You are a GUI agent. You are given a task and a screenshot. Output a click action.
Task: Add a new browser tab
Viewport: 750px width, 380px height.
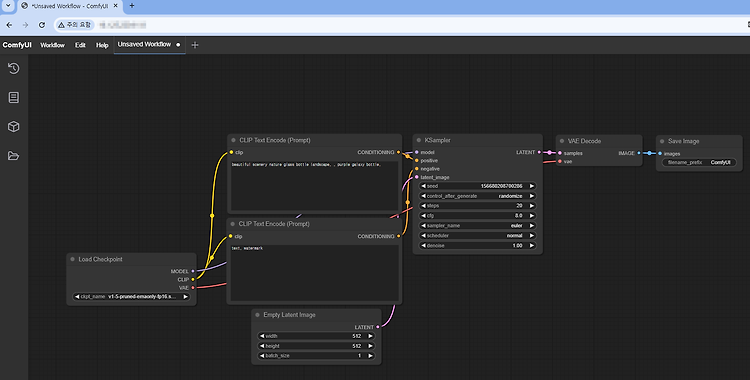(132, 6)
